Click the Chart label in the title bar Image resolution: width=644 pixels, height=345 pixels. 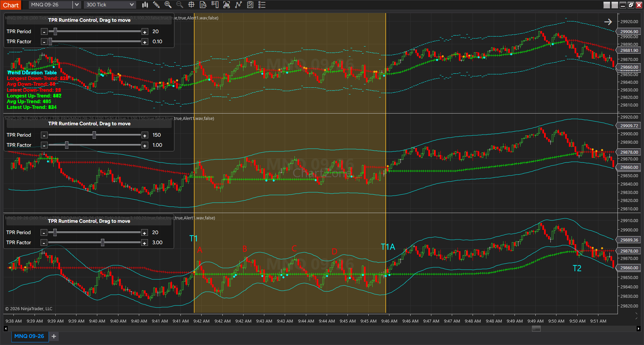tap(11, 5)
